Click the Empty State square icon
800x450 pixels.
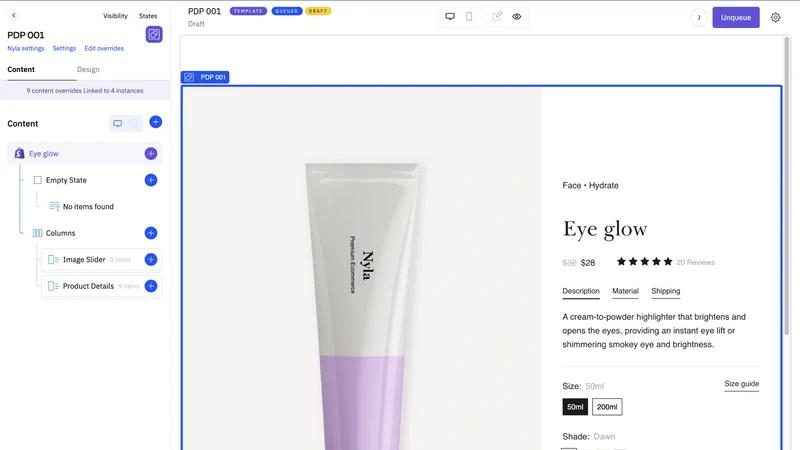coord(37,180)
